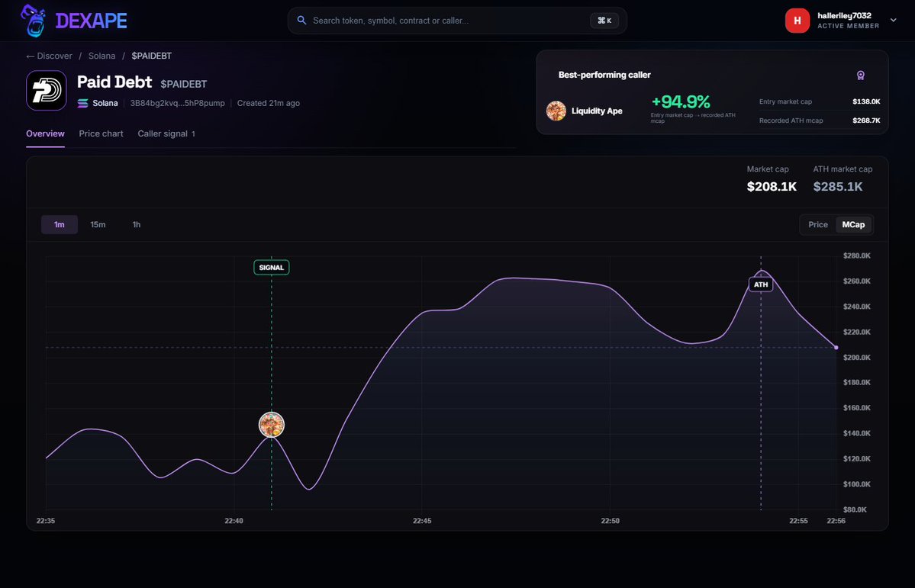Click the award badge icon in caller card

click(860, 76)
